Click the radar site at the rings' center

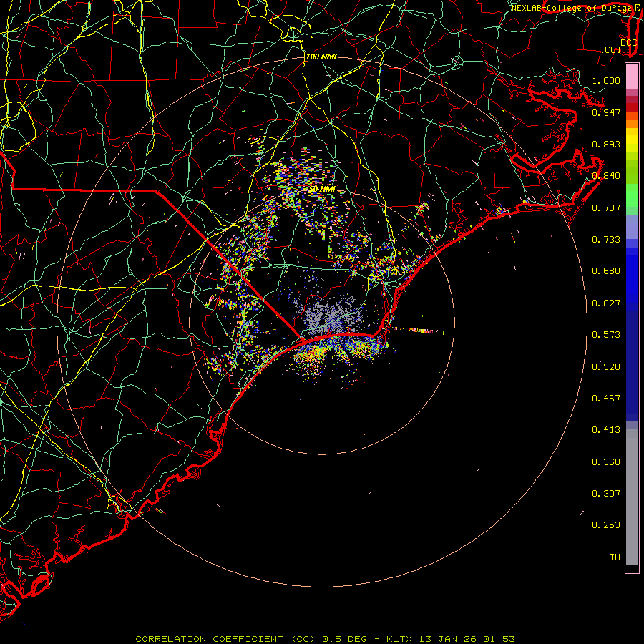(x=322, y=322)
